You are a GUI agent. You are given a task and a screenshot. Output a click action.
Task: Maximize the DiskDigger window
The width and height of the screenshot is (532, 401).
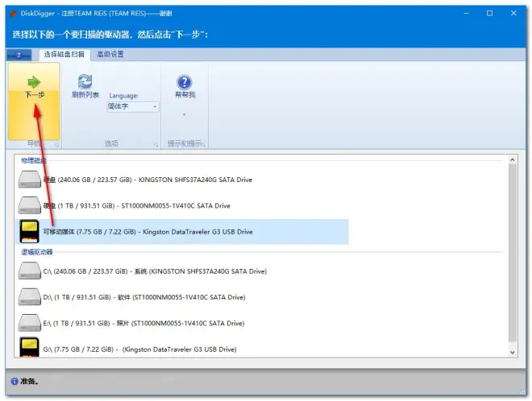(x=489, y=14)
